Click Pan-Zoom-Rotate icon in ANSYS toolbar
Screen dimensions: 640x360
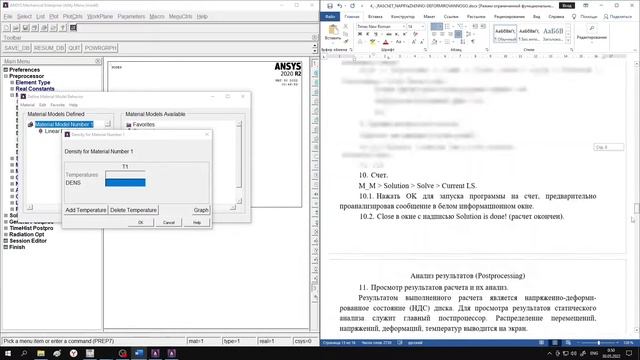(x=35, y=28)
